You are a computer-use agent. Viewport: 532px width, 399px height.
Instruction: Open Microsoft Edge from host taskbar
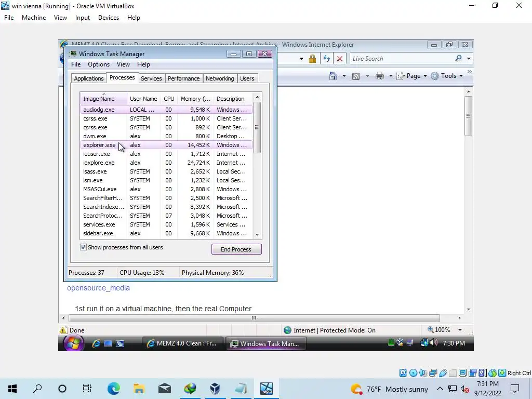pyautogui.click(x=114, y=389)
